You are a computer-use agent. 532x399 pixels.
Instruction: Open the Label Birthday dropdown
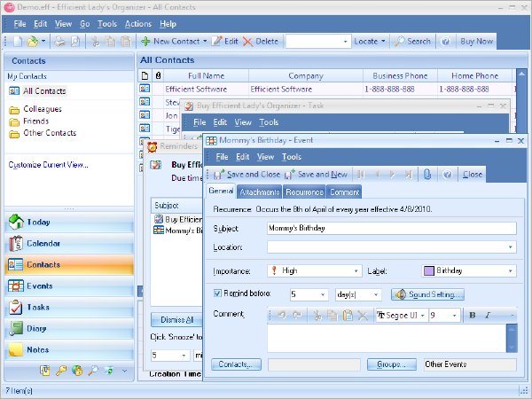pyautogui.click(x=510, y=271)
